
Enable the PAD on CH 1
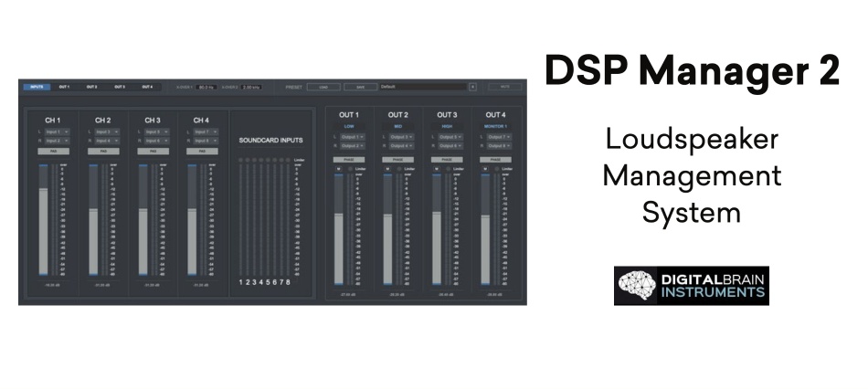pyautogui.click(x=54, y=151)
